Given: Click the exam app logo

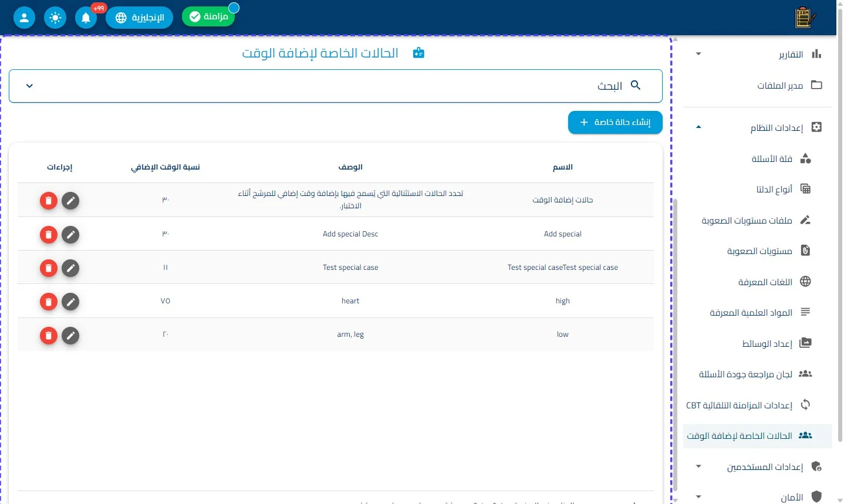Looking at the screenshot, I should pos(805,18).
